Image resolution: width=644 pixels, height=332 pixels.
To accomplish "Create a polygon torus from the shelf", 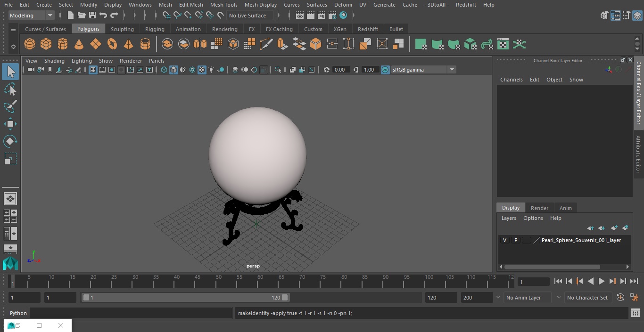I will coord(112,44).
